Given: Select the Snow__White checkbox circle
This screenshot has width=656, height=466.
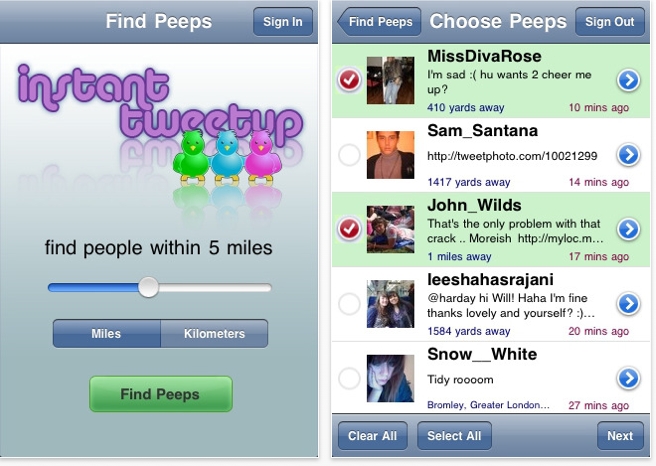Looking at the screenshot, I should [x=349, y=378].
